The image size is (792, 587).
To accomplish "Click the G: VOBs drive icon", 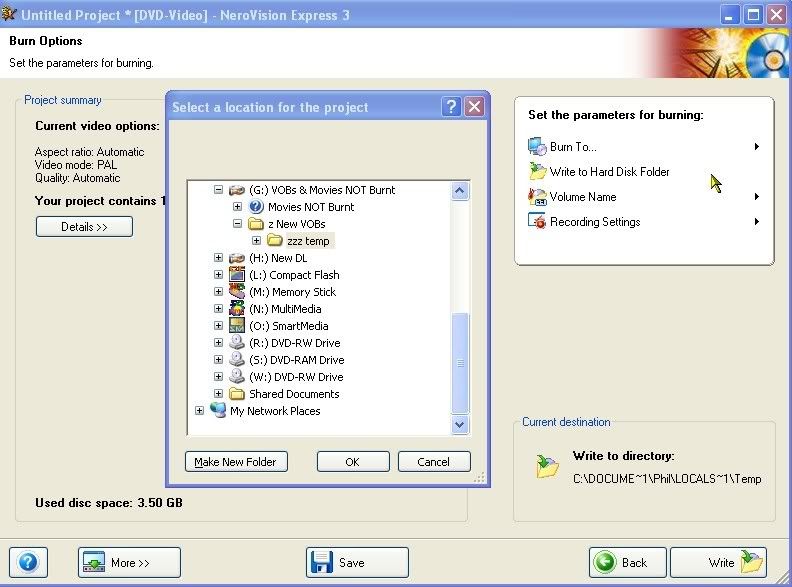I will coord(237,190).
